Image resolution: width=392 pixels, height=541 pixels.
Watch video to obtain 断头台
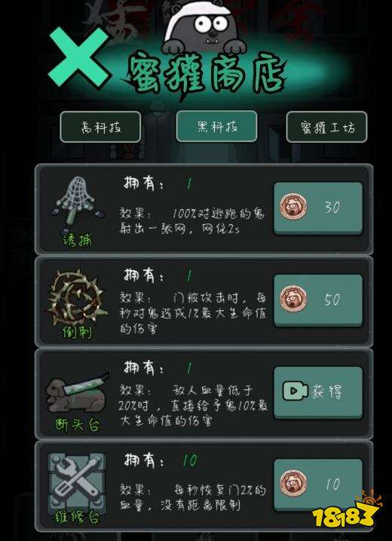click(x=318, y=392)
